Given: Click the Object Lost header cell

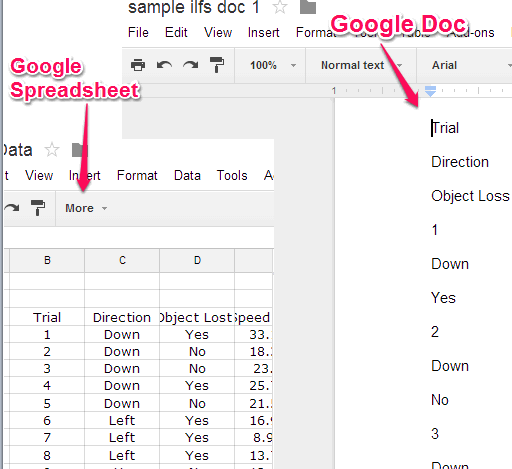Looking at the screenshot, I should pyautogui.click(x=197, y=317).
